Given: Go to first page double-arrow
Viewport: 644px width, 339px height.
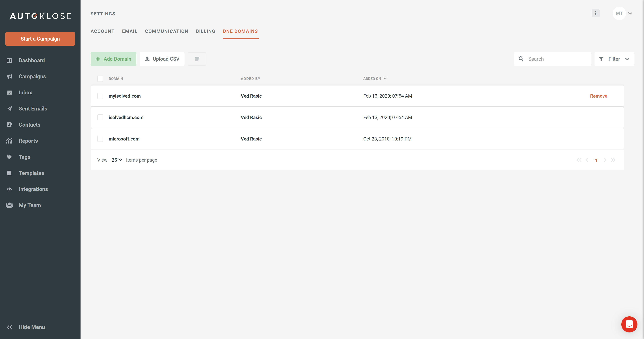Looking at the screenshot, I should click(579, 160).
